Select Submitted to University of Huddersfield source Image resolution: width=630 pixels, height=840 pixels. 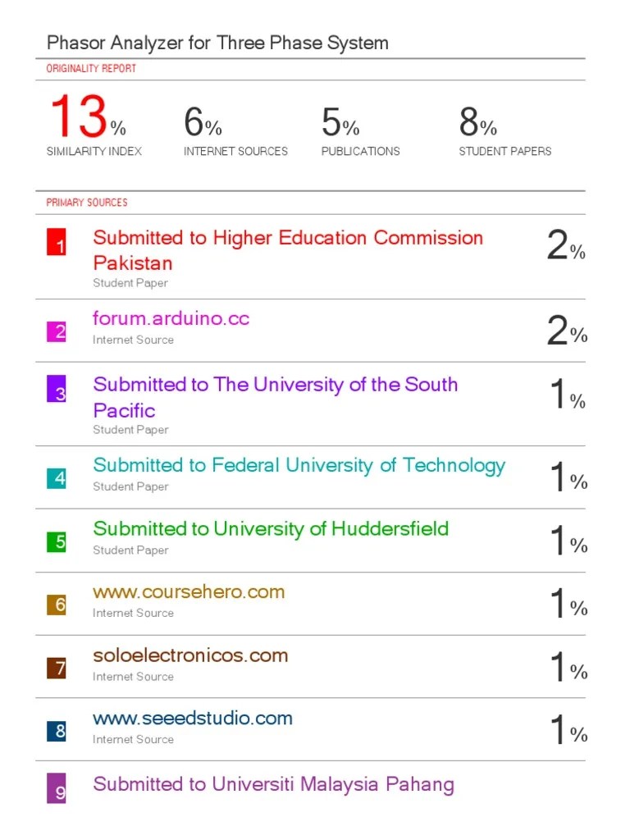coord(271,528)
